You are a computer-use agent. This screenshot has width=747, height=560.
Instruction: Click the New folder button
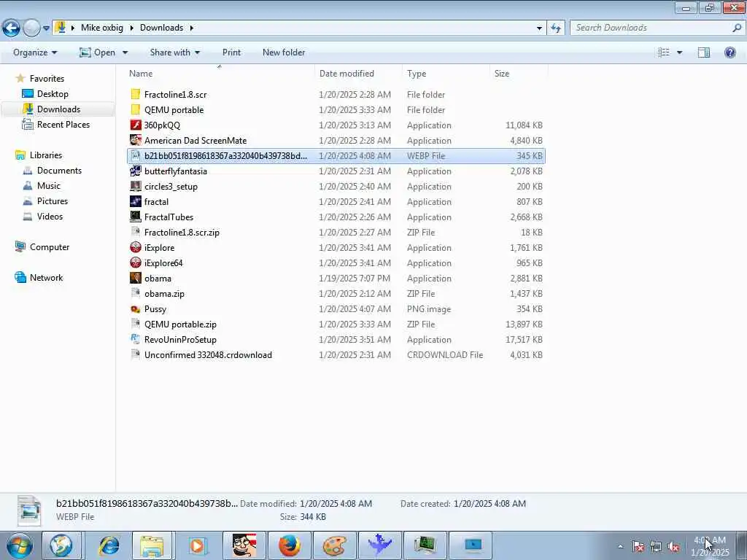pos(284,52)
